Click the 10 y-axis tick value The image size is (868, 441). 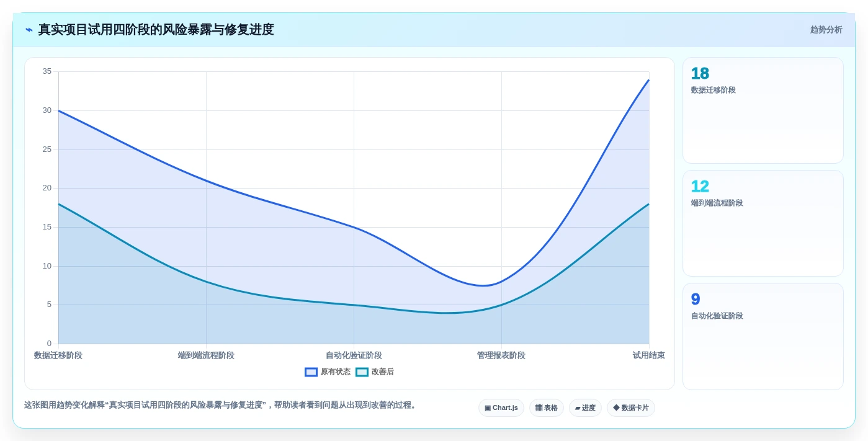(x=47, y=266)
